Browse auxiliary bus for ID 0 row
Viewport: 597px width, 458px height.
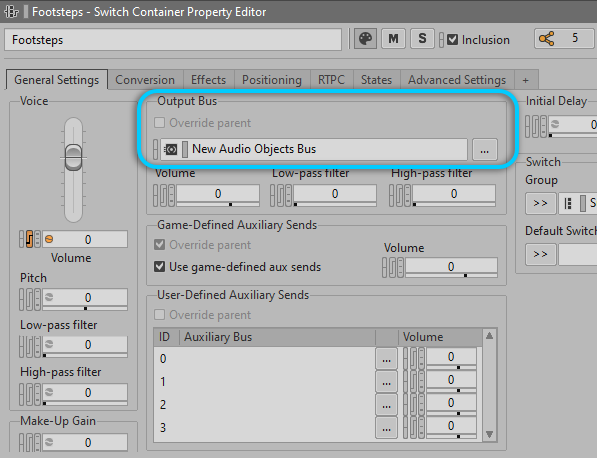386,359
